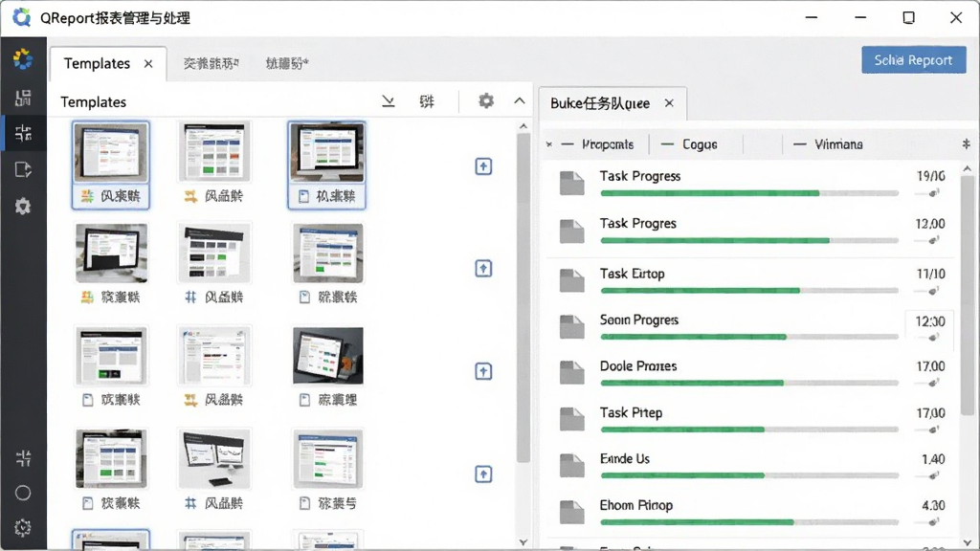Image resolution: width=980 pixels, height=551 pixels.
Task: Select the Task Eirtop row label
Action: (x=632, y=274)
